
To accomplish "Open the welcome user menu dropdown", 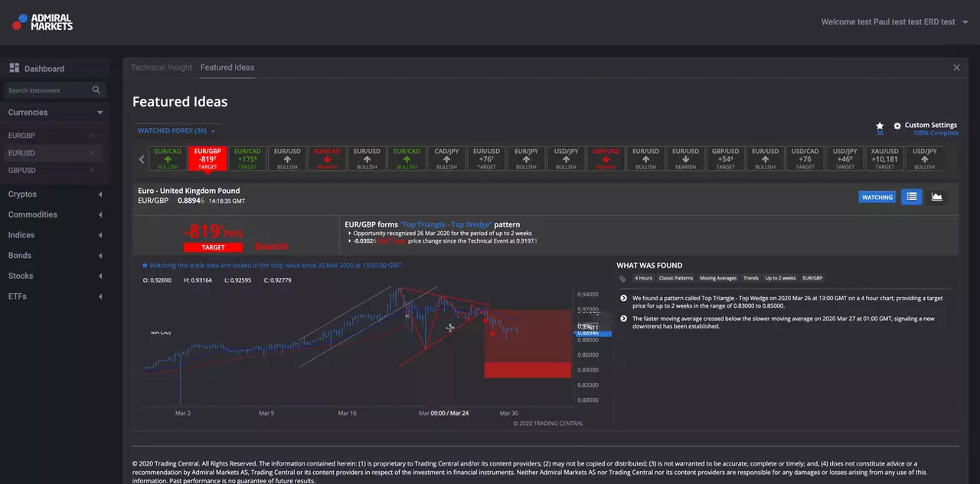I will tap(893, 22).
